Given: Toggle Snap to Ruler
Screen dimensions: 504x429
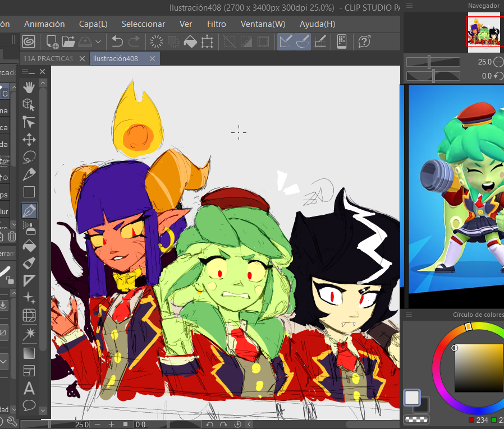Looking at the screenshot, I should click(x=286, y=41).
